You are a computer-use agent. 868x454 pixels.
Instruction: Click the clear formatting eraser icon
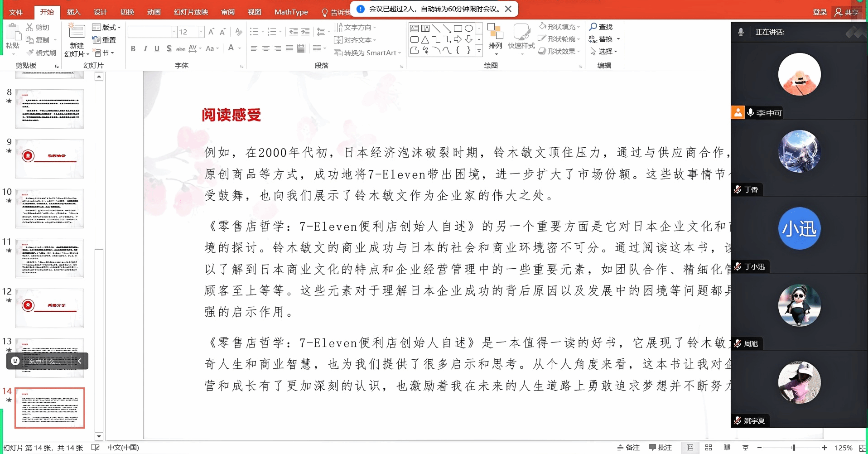239,32
